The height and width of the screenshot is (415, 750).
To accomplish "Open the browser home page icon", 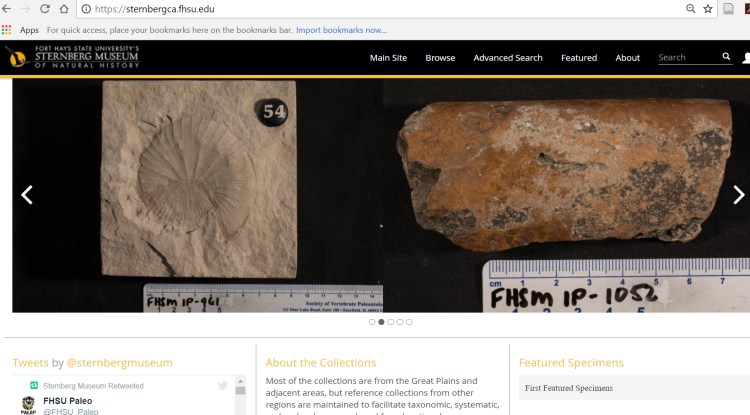I will (64, 9).
